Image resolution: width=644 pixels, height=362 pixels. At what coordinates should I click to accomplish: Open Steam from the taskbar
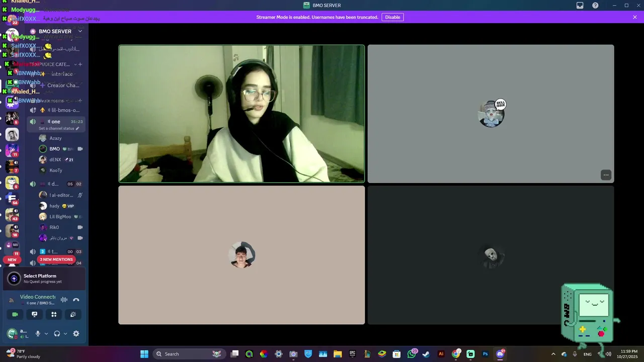point(426,354)
